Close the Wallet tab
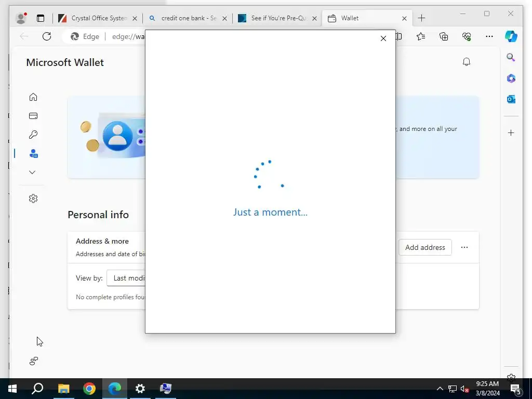The width and height of the screenshot is (532, 399). pyautogui.click(x=404, y=18)
